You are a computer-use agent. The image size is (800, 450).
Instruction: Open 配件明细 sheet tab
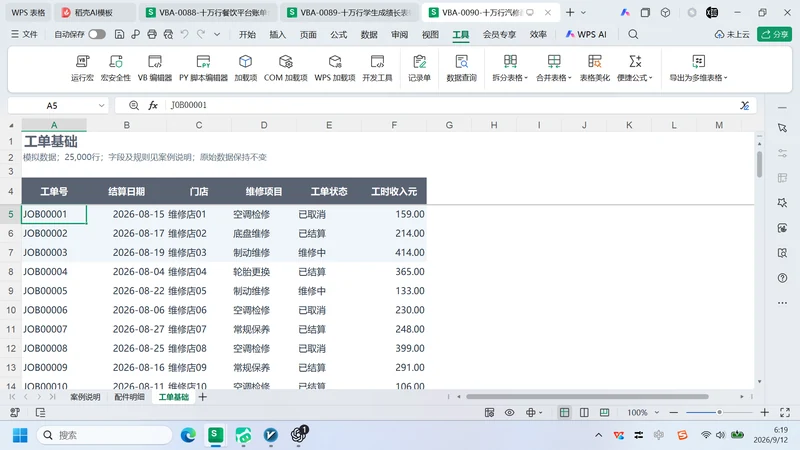[x=129, y=397]
